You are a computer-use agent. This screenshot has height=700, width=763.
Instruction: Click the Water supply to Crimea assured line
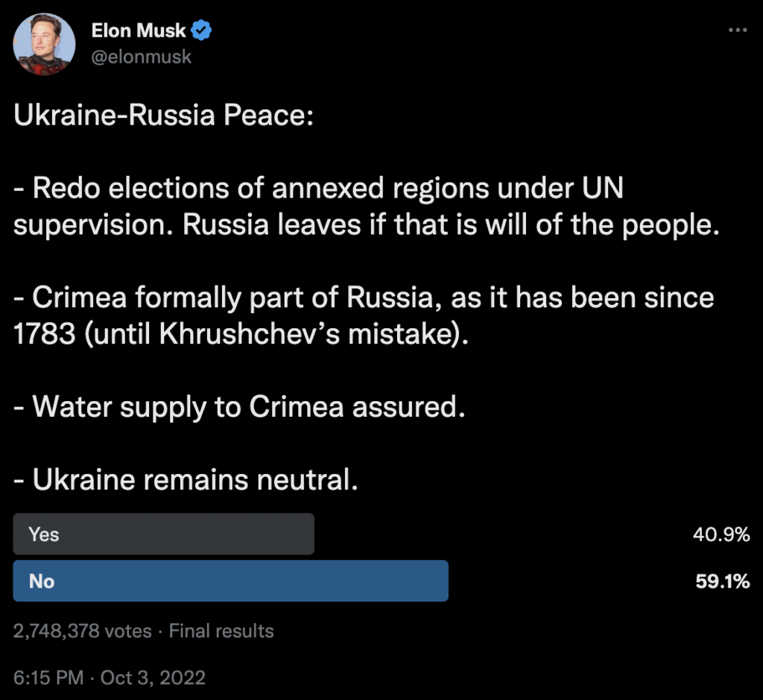(x=238, y=407)
